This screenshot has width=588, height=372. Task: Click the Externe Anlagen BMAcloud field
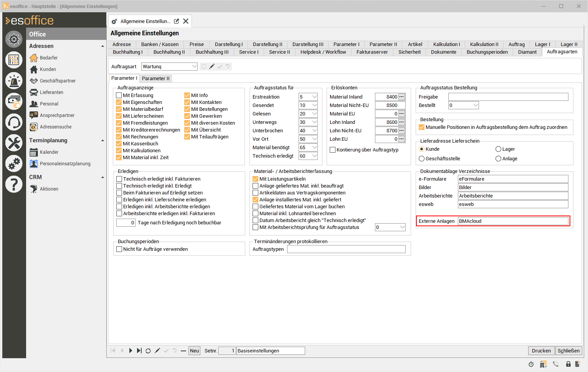pos(513,221)
